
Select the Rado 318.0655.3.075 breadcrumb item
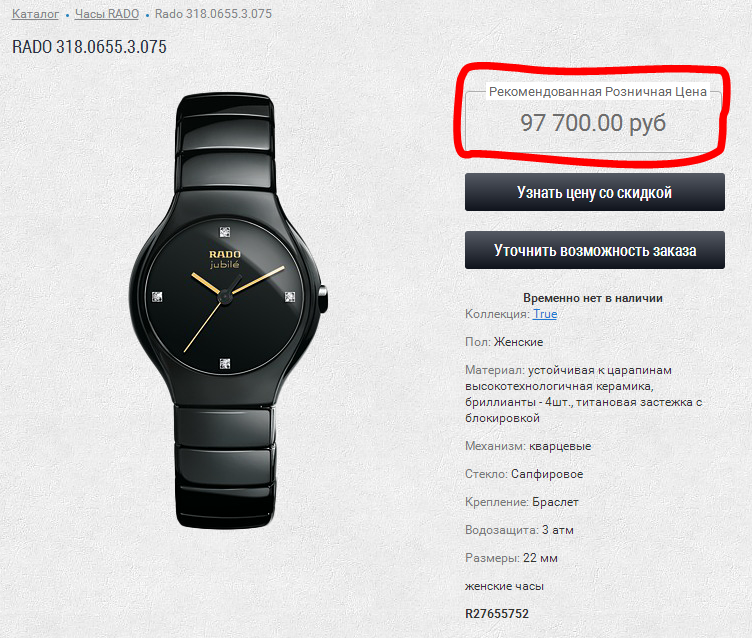[x=213, y=14]
